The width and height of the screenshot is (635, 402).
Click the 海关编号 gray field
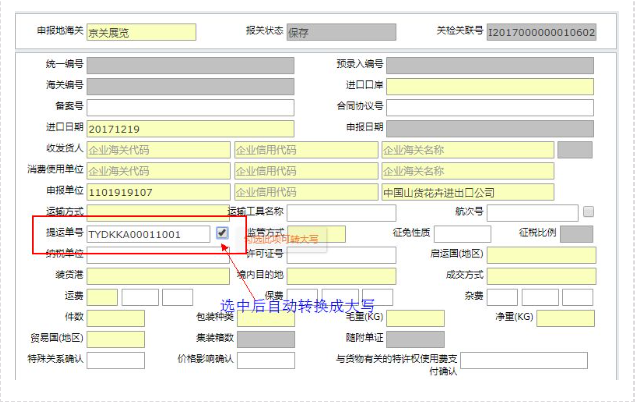point(190,87)
